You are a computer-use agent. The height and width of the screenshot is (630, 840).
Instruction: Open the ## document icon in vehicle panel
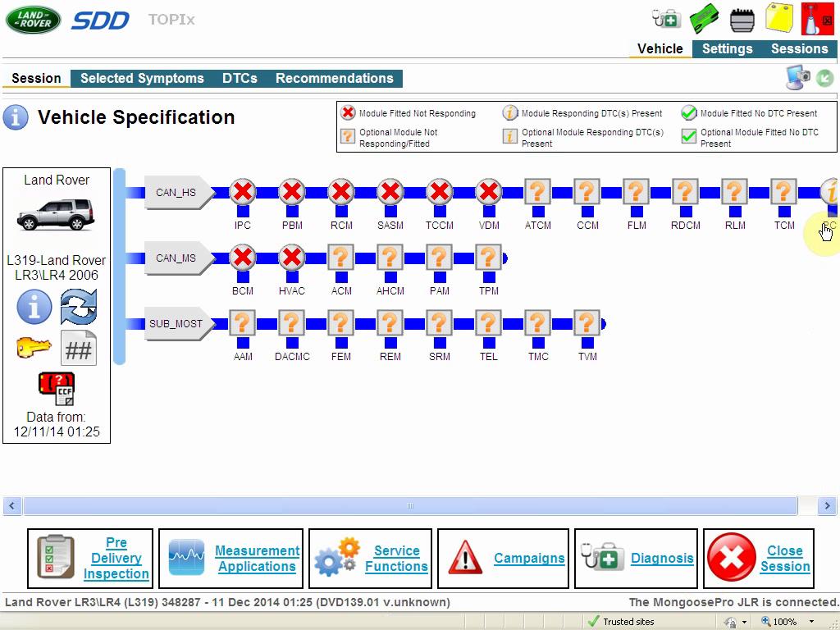coord(79,349)
